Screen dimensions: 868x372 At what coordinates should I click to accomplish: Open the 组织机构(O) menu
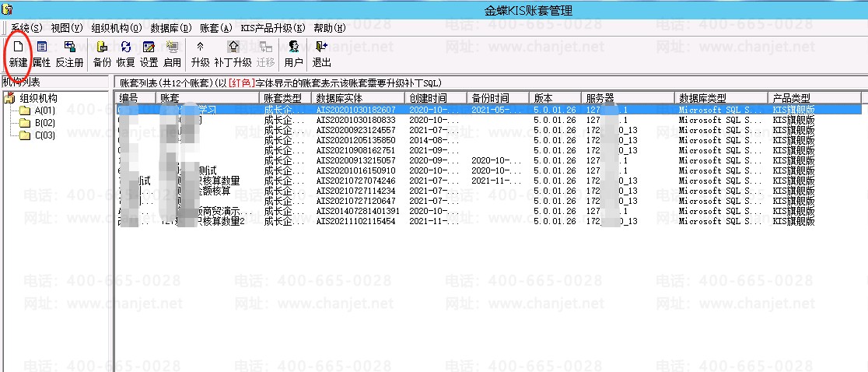pos(117,28)
